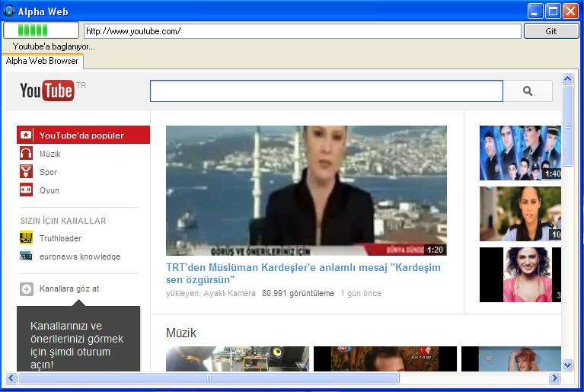The height and width of the screenshot is (392, 584).
Task: Open YouTube'da popüler sidebar item
Action: [83, 135]
